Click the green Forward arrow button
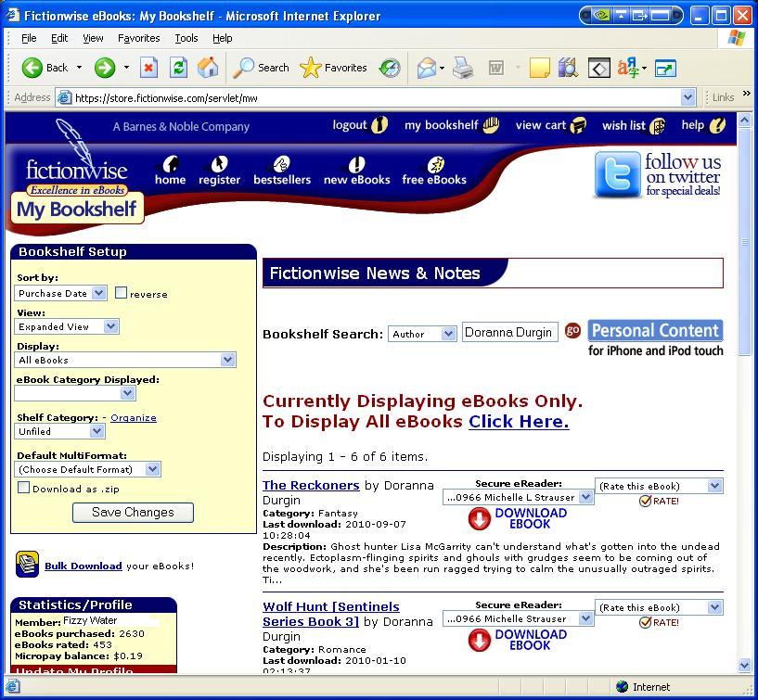Image resolution: width=758 pixels, height=700 pixels. click(105, 68)
